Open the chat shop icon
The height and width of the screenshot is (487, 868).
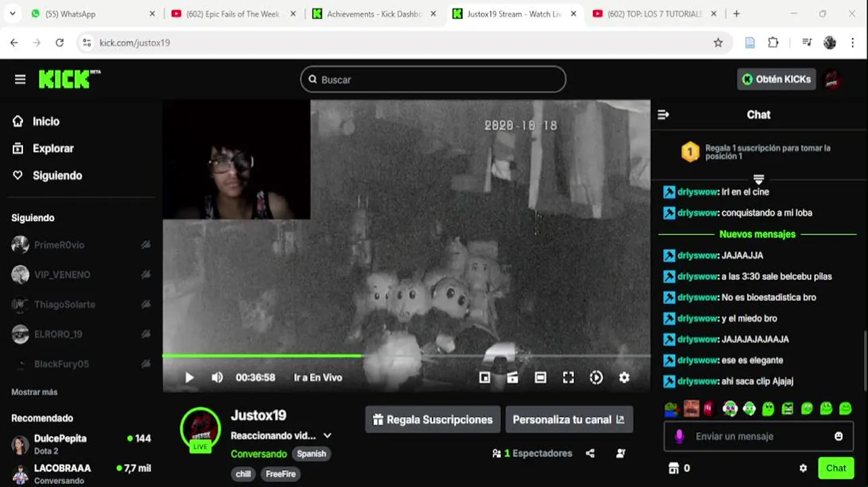pos(673,468)
